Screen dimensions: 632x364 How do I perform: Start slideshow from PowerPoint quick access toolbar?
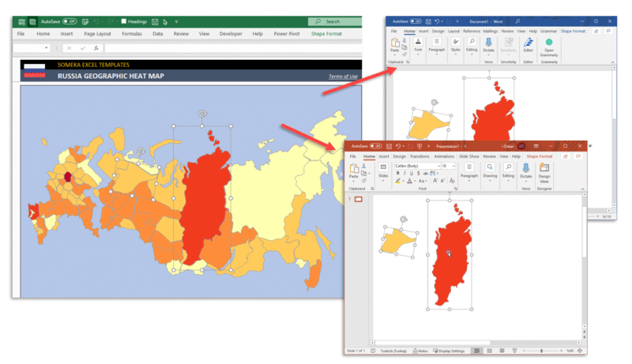tap(419, 146)
